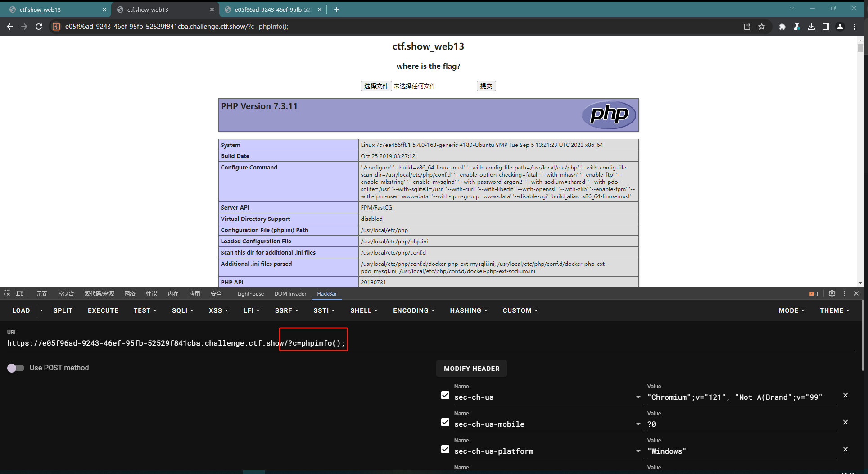
Task: Click the DevTools issues counter flag
Action: [x=814, y=294]
